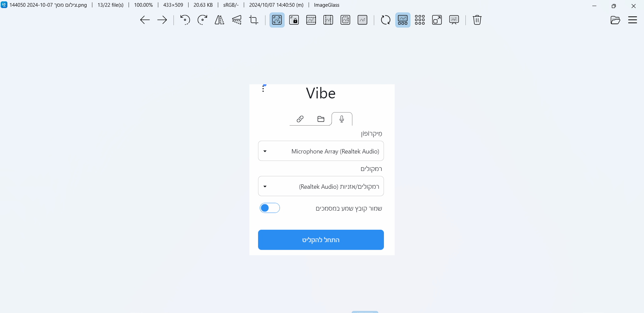
Task: Enable Lock zoom ratio mode
Action: [294, 20]
